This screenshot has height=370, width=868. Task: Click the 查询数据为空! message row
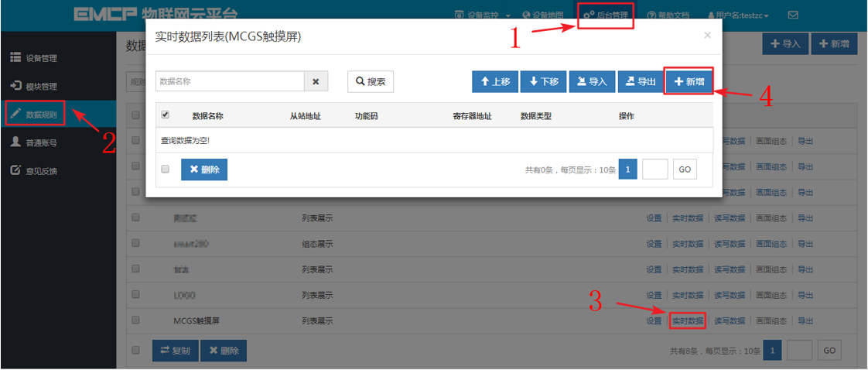tap(434, 141)
